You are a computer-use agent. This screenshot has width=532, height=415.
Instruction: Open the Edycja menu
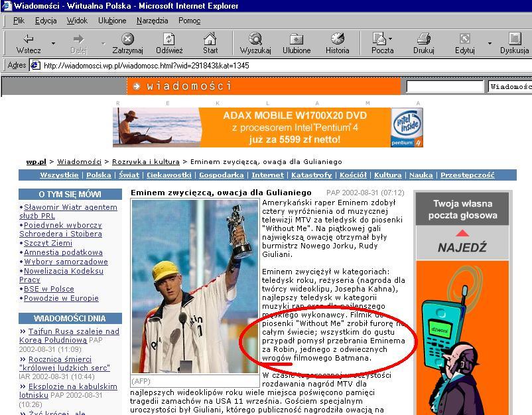click(46, 21)
